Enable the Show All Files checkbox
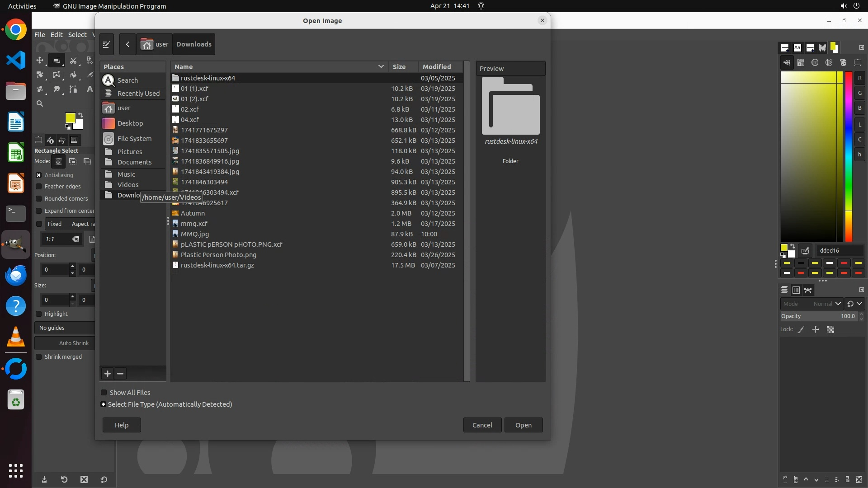The width and height of the screenshot is (868, 488). coord(104,393)
